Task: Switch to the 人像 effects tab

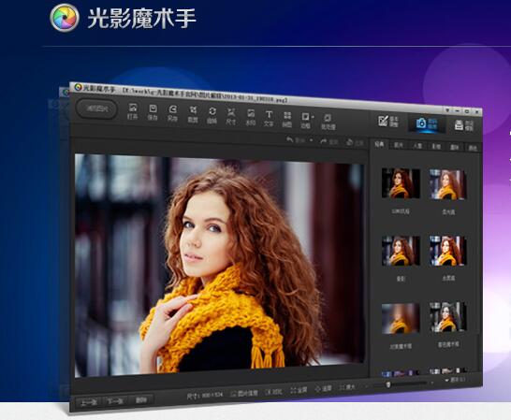Action: click(x=417, y=146)
